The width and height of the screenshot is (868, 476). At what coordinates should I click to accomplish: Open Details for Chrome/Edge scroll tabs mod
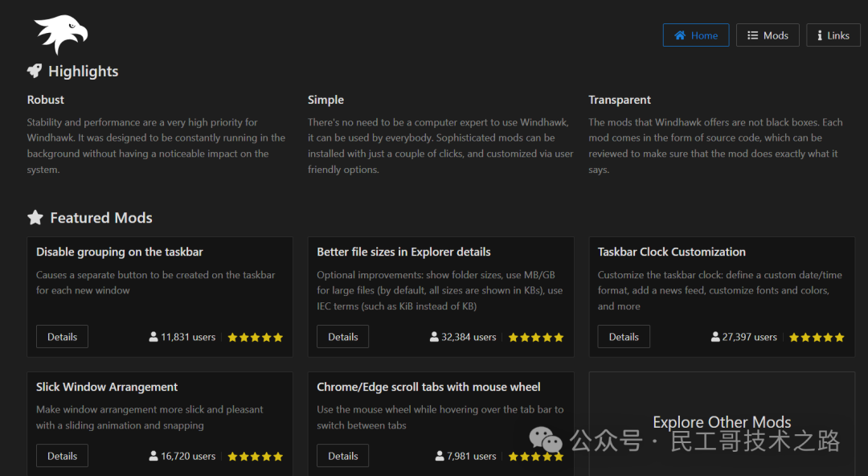click(342, 456)
